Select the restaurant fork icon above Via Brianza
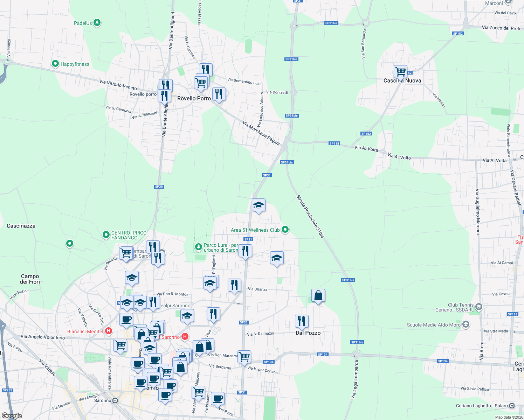This screenshot has width=524, height=420. click(x=234, y=285)
